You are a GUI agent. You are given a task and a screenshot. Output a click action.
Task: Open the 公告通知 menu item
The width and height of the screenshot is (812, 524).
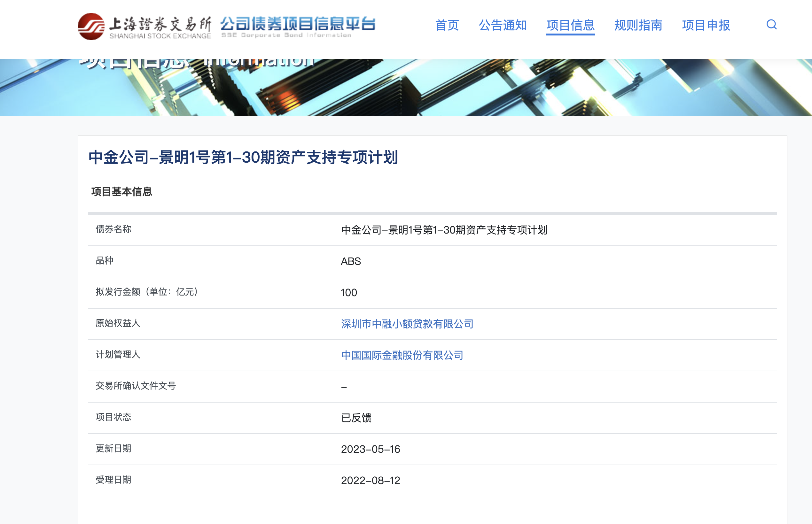pyautogui.click(x=503, y=26)
